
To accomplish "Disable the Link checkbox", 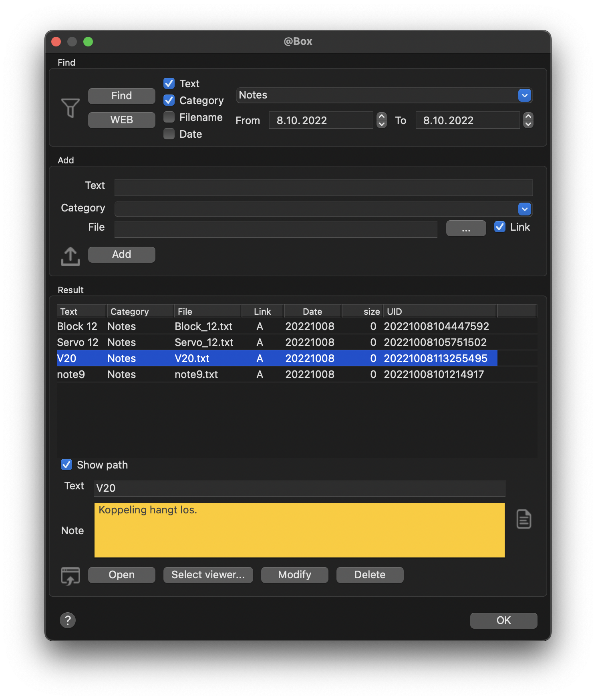I will click(x=499, y=227).
